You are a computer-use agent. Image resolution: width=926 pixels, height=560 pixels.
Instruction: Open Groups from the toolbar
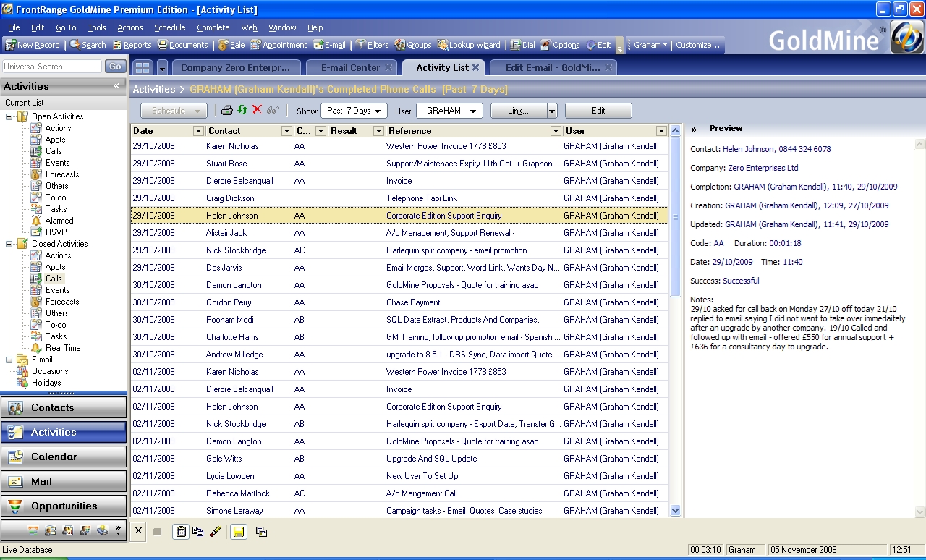tap(412, 45)
